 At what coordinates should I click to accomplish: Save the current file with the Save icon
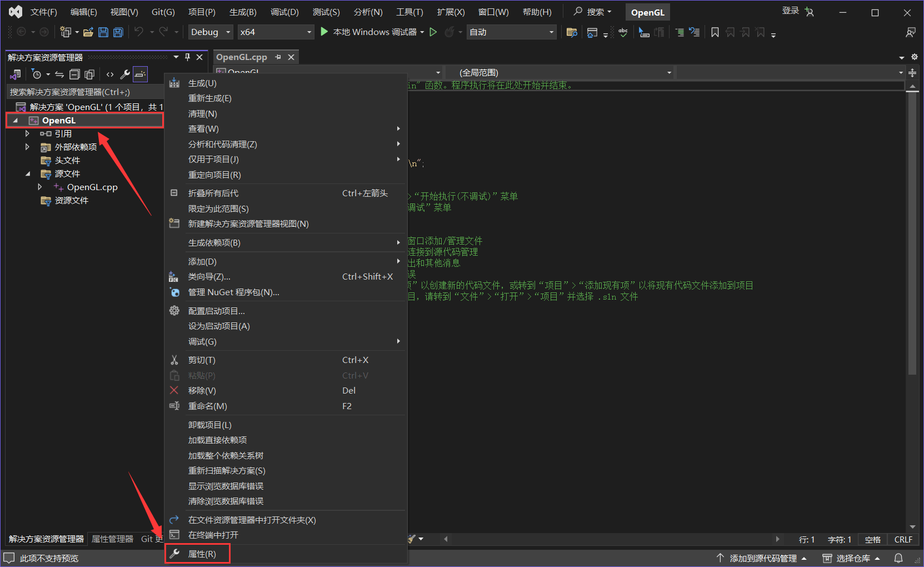(x=103, y=32)
